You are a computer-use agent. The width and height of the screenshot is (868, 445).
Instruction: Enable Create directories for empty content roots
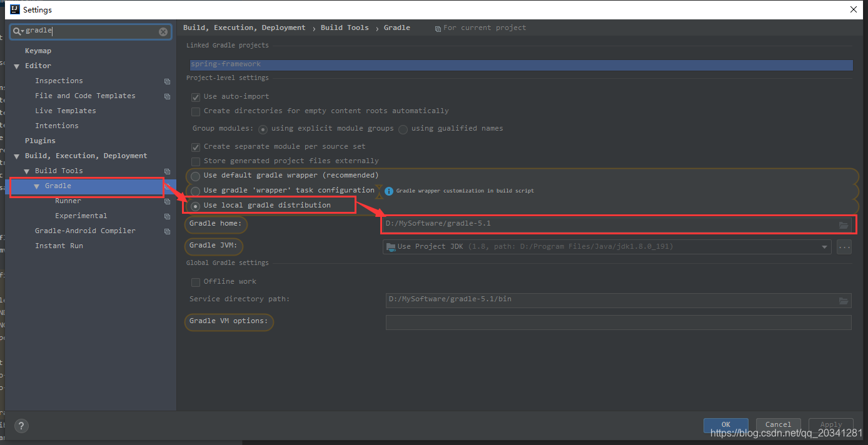coord(196,111)
